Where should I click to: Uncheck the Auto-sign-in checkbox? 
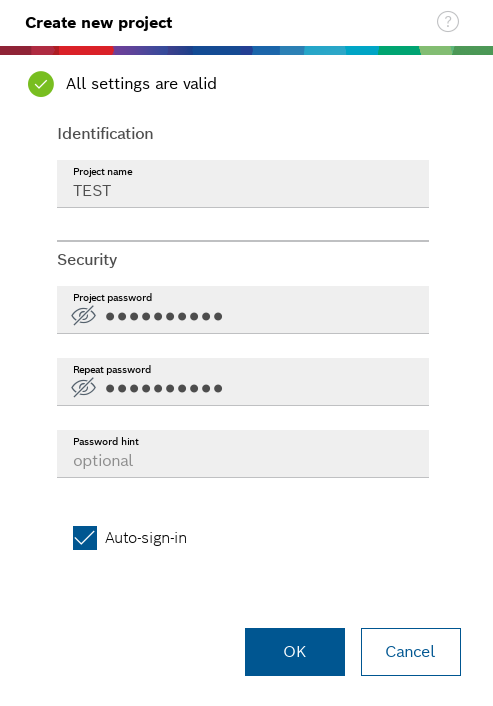[85, 538]
